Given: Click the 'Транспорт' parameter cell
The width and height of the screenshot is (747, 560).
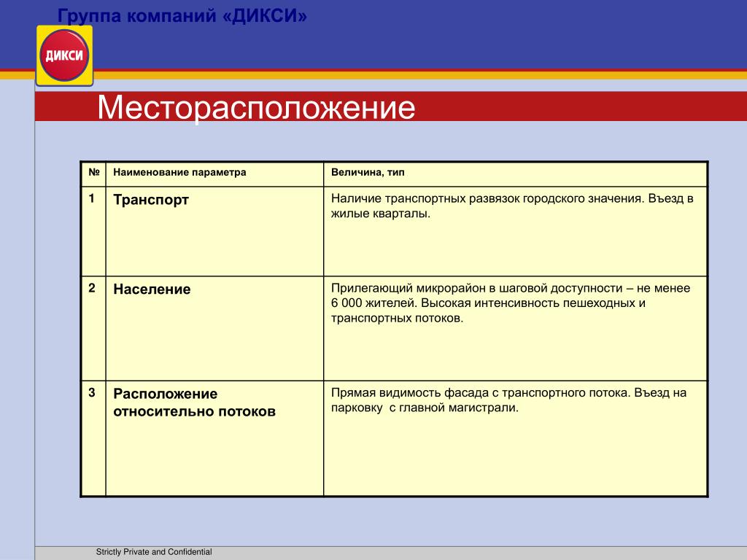Looking at the screenshot, I should pyautogui.click(x=215, y=231).
